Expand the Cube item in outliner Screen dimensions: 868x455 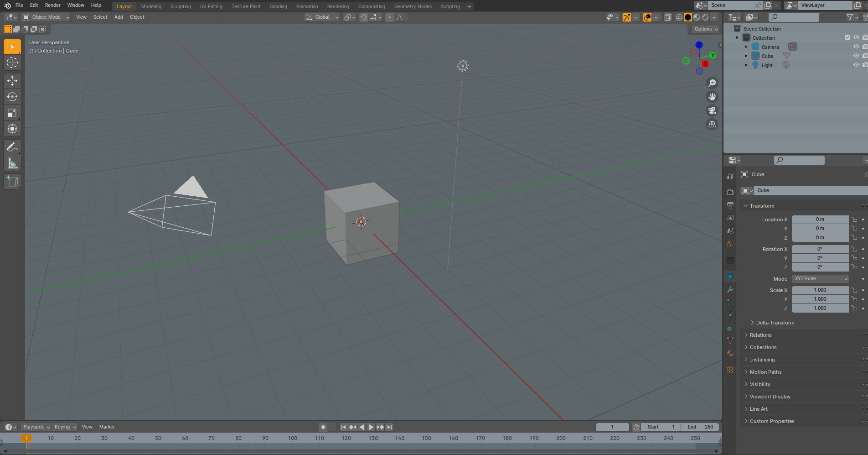[746, 56]
